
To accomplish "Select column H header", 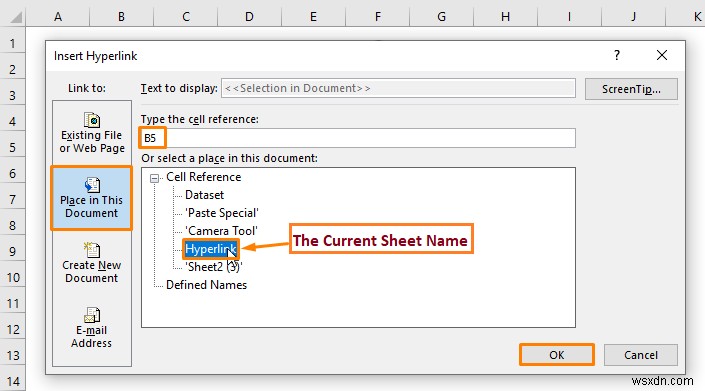I will pos(505,17).
